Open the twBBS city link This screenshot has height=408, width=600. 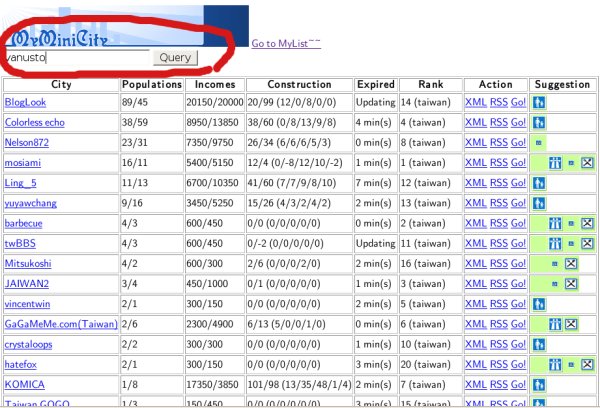[20, 243]
